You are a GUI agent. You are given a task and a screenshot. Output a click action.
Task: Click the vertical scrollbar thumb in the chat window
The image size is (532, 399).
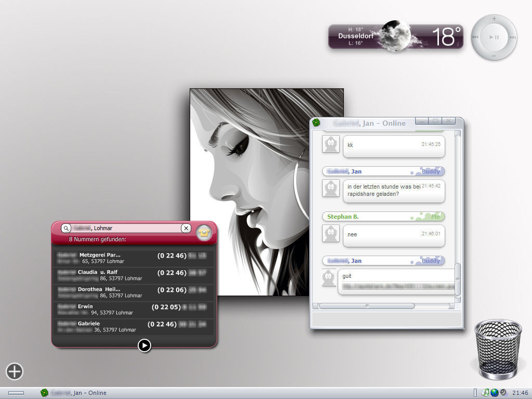[457, 280]
